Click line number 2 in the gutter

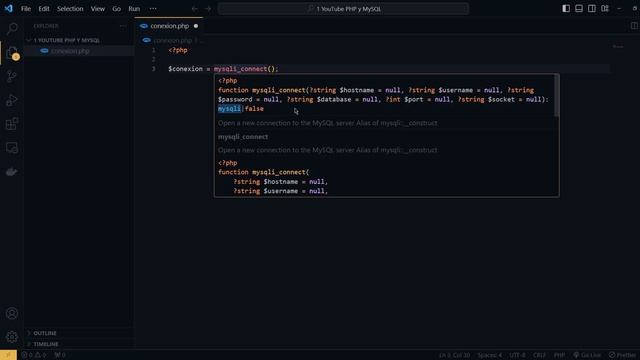(154, 60)
